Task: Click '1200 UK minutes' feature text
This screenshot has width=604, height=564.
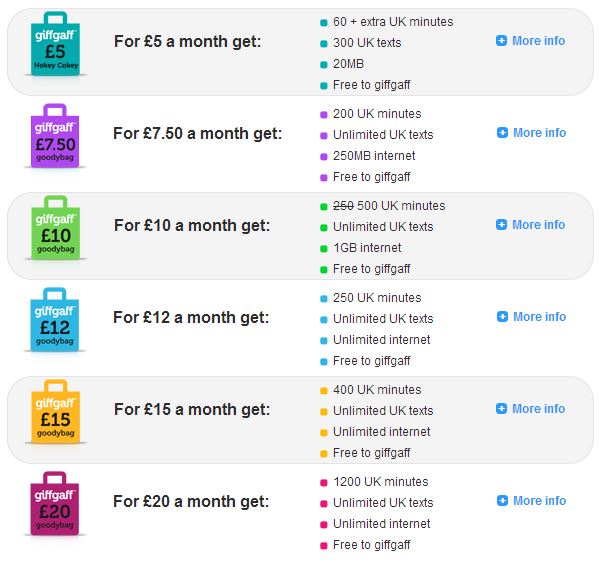Action: [381, 482]
